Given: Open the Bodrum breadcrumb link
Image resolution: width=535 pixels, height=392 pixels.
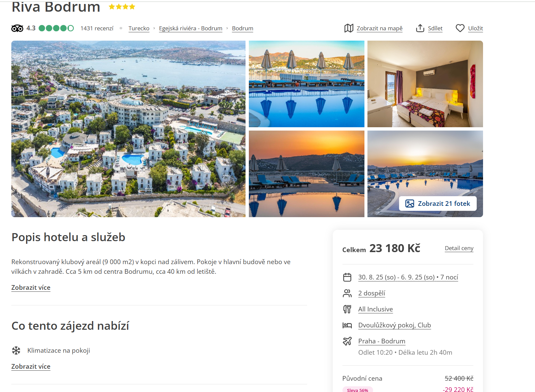Looking at the screenshot, I should [243, 28].
